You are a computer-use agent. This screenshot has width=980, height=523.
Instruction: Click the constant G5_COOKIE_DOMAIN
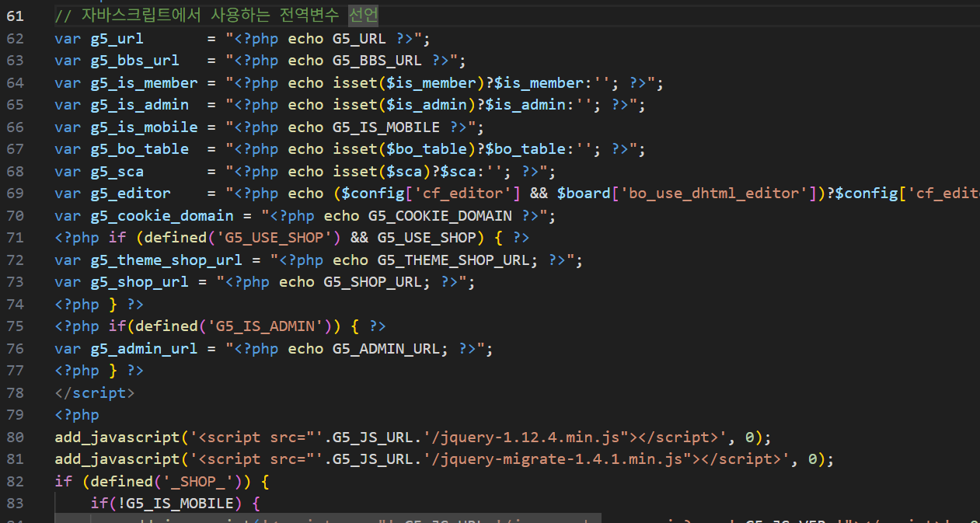pos(440,215)
